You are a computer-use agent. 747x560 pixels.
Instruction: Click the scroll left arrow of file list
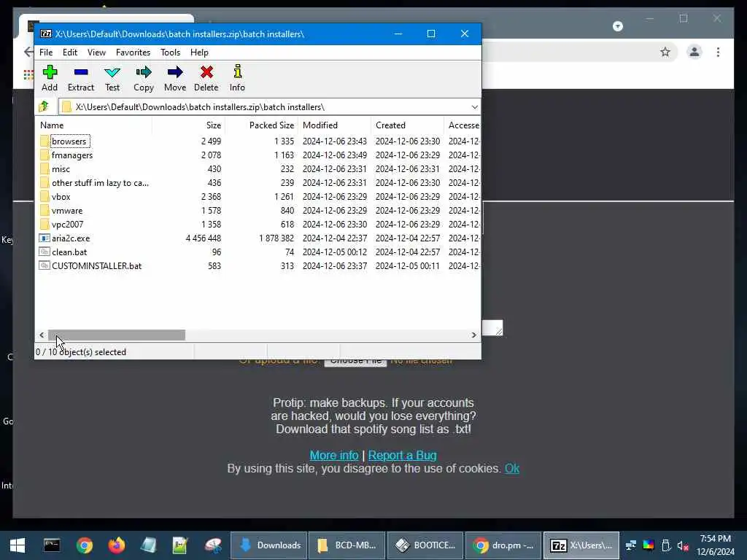click(x=42, y=335)
